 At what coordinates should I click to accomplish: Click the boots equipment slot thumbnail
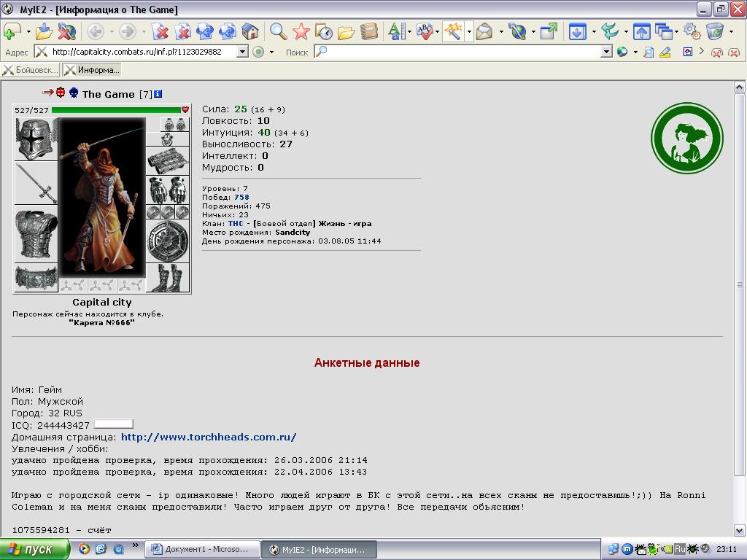168,278
